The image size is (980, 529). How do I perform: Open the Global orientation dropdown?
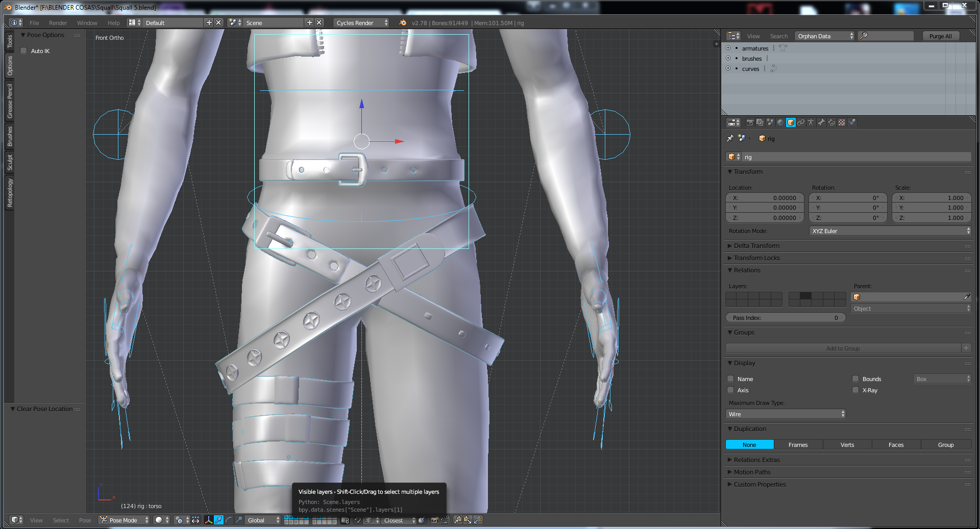[x=263, y=520]
